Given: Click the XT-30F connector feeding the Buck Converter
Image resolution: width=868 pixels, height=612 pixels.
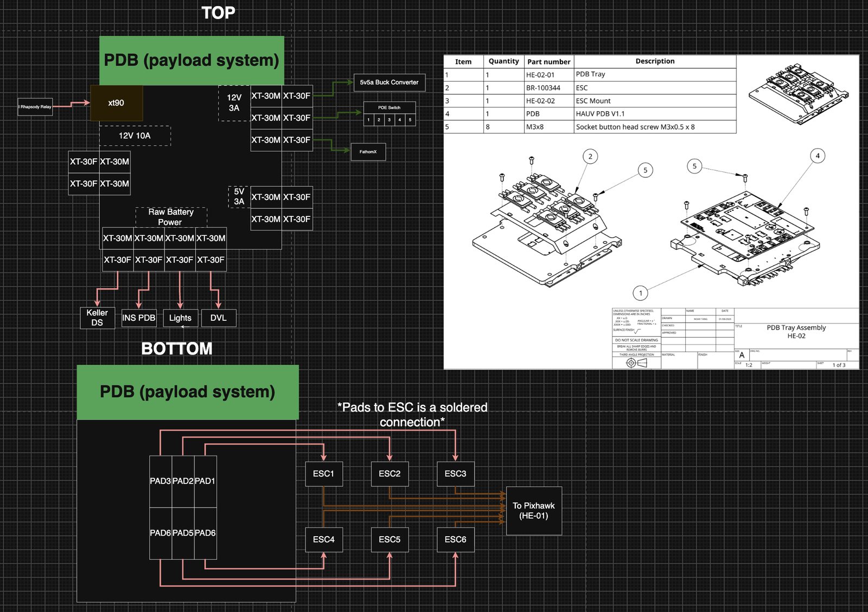Looking at the screenshot, I should pyautogui.click(x=297, y=96).
